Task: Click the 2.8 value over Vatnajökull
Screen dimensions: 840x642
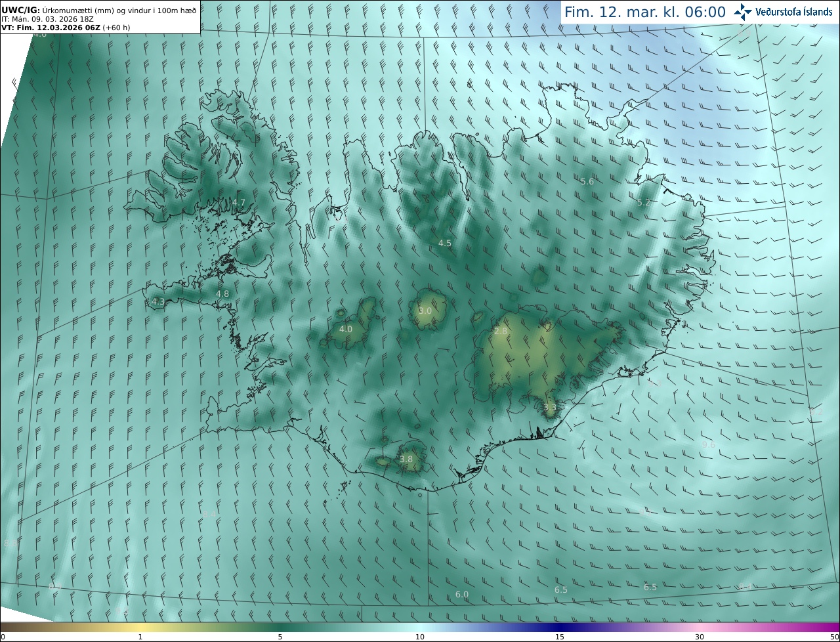Action: click(x=501, y=331)
